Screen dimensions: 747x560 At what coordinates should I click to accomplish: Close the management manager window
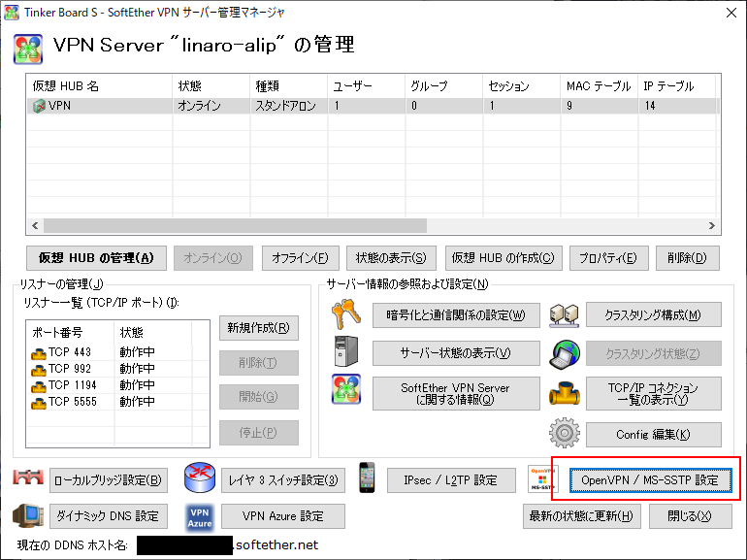(731, 13)
